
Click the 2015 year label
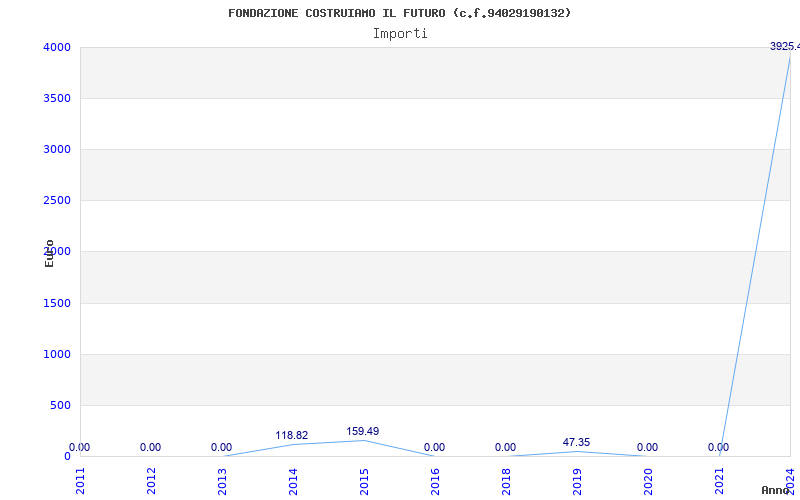pyautogui.click(x=364, y=481)
